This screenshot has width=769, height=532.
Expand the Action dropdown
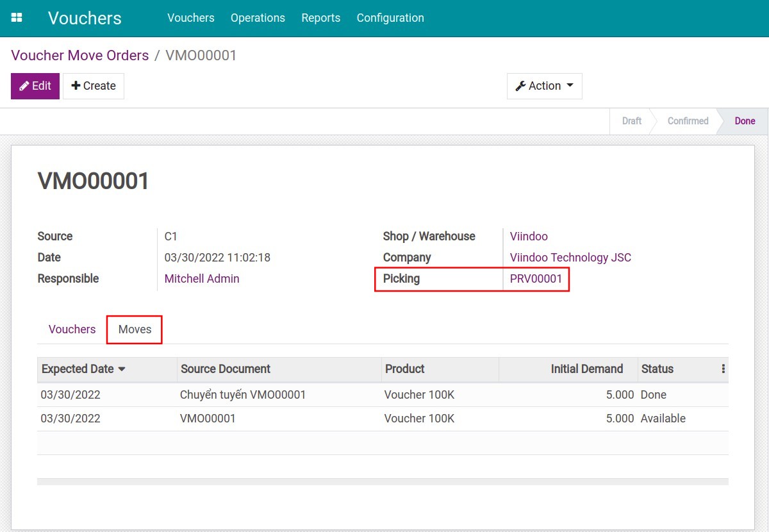pyautogui.click(x=545, y=86)
